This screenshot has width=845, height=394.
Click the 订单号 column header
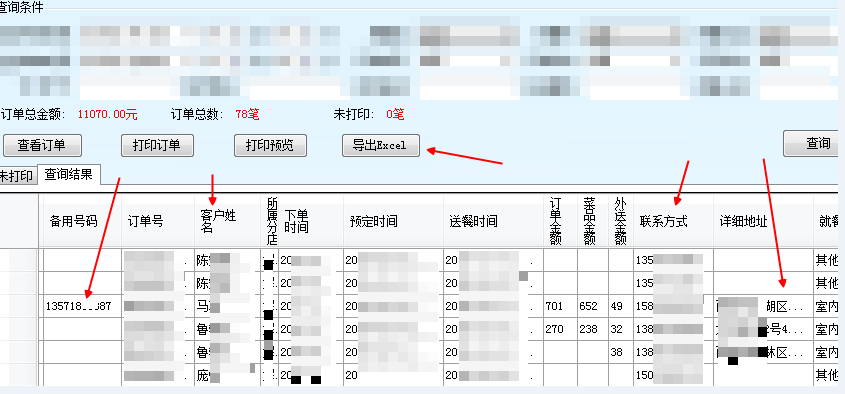tap(158, 221)
